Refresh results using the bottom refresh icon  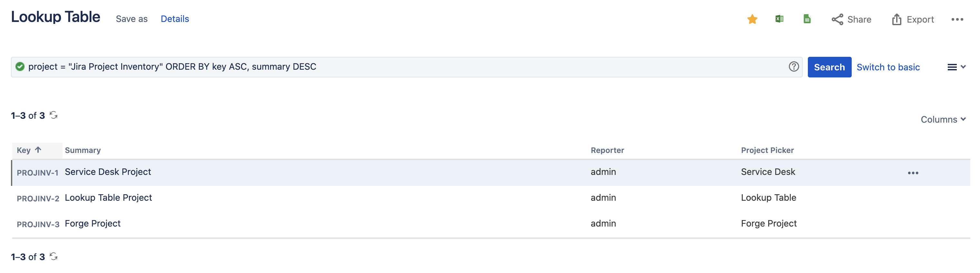(x=54, y=257)
